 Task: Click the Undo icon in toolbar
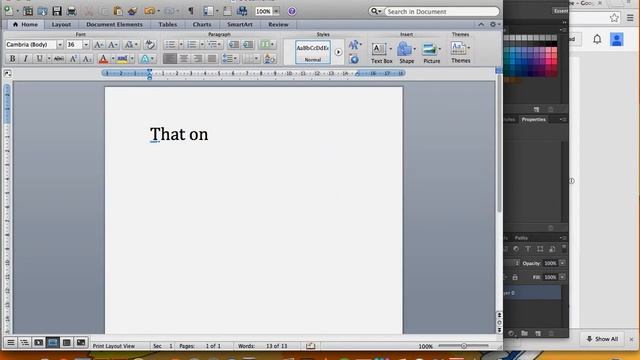coord(149,11)
